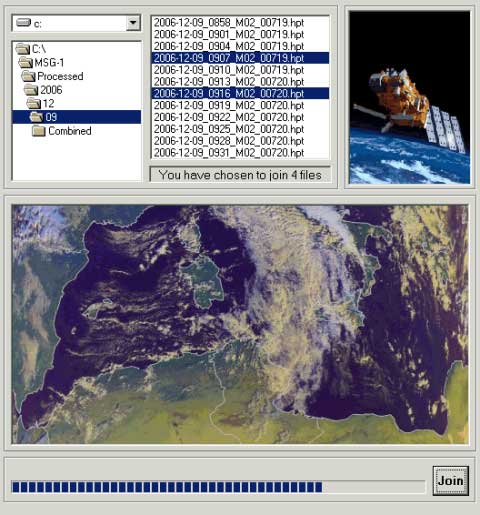Open the Combined folder icon
480x515 pixels.
click(39, 131)
